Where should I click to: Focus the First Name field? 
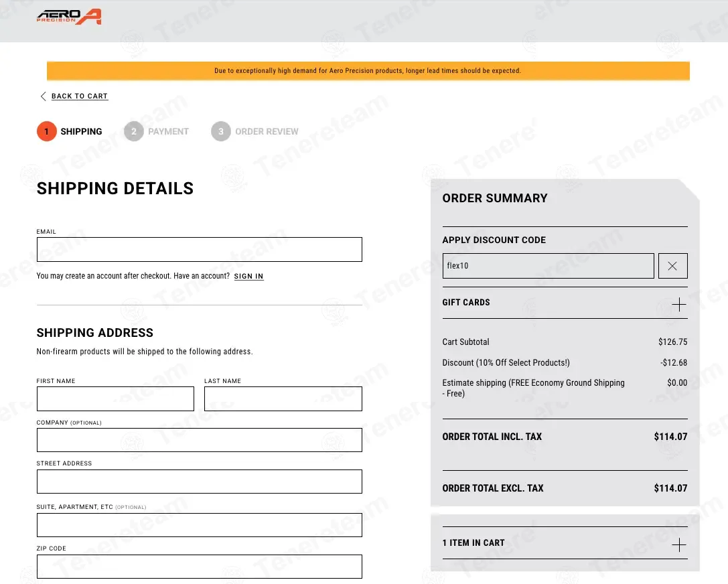pyautogui.click(x=115, y=399)
